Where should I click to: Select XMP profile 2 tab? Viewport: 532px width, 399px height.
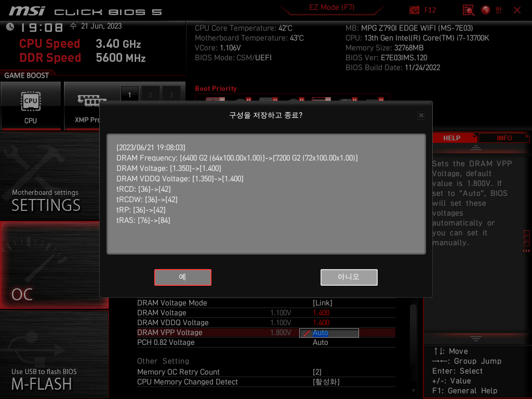coord(150,95)
